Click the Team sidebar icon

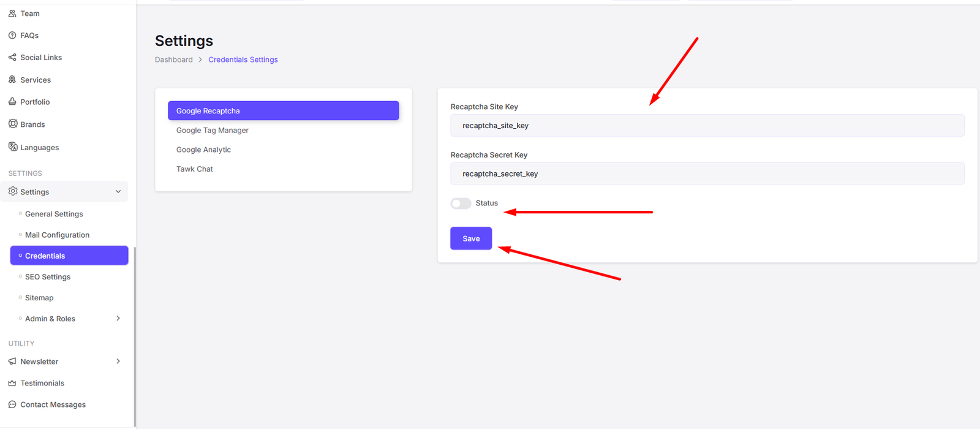pyautogui.click(x=12, y=13)
